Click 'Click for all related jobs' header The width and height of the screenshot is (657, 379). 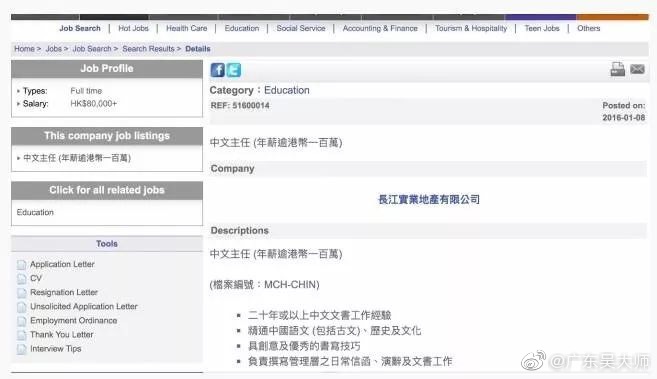[107, 190]
